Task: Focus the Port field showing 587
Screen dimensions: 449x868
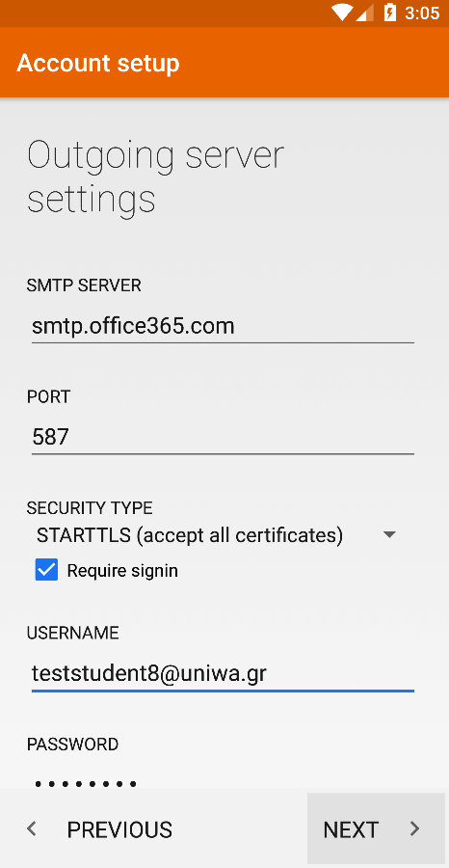Action: pyautogui.click(x=223, y=437)
